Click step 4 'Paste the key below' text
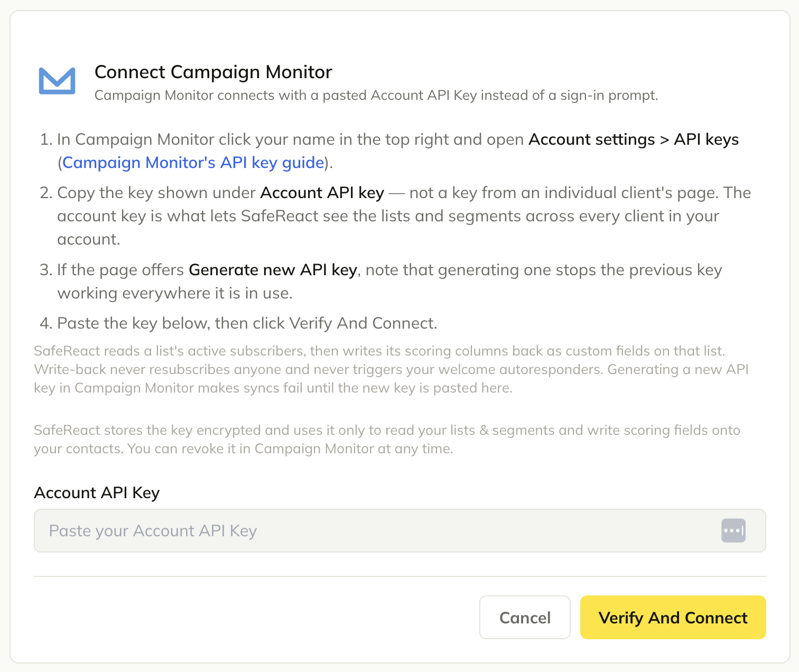Image resolution: width=799 pixels, height=672 pixels. tap(247, 323)
